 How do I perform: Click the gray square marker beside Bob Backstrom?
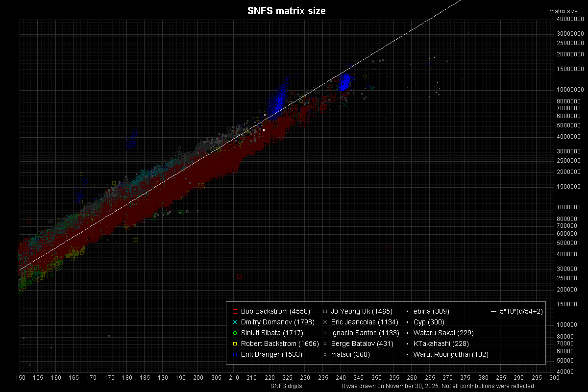tap(235, 311)
